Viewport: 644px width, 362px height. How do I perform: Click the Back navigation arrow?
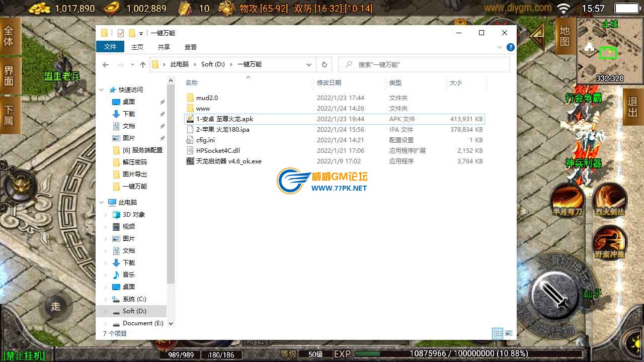(x=106, y=64)
